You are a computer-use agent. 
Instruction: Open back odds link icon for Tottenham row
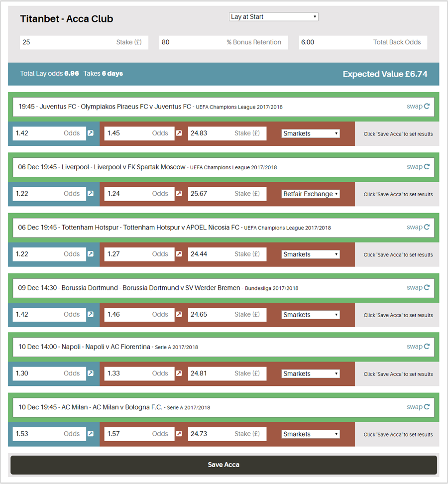91,254
